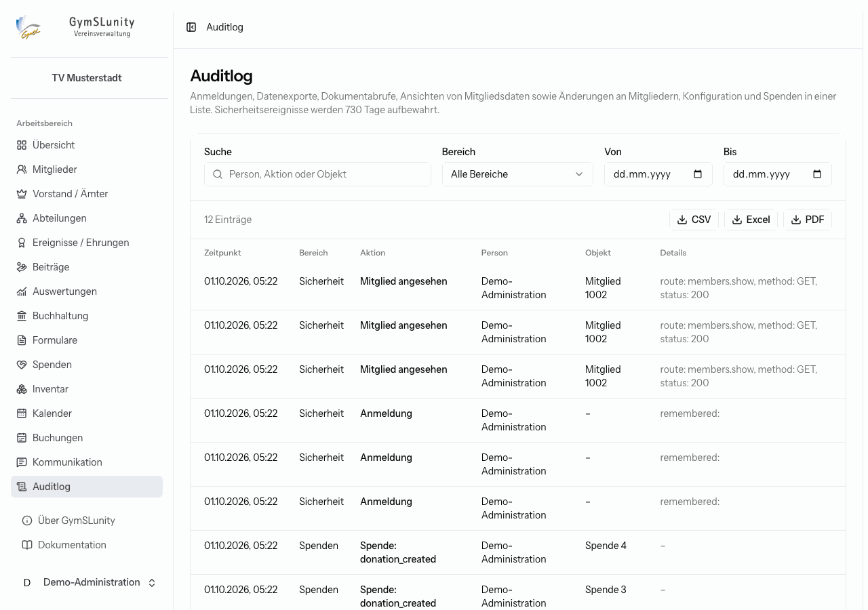Screen dimensions: 868x610
Task: Click the Spenden heart icon
Action: coord(22,365)
